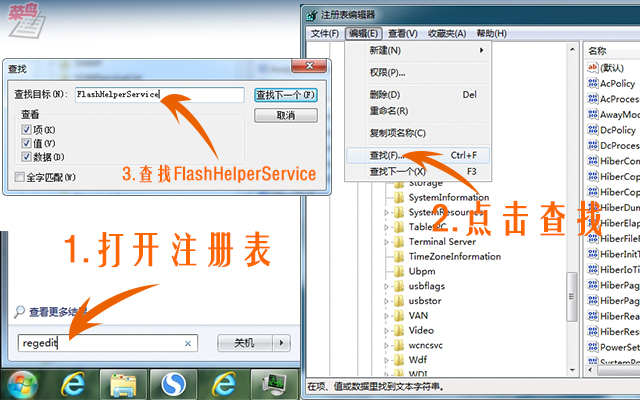Open the 收藏夹(A) menu
The image size is (640, 400).
point(447,33)
